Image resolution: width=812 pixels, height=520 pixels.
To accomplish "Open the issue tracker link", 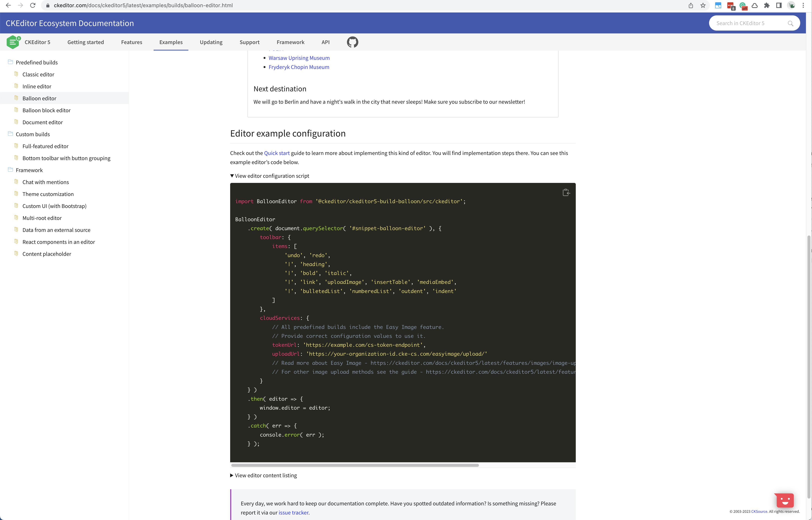I will coord(293,512).
